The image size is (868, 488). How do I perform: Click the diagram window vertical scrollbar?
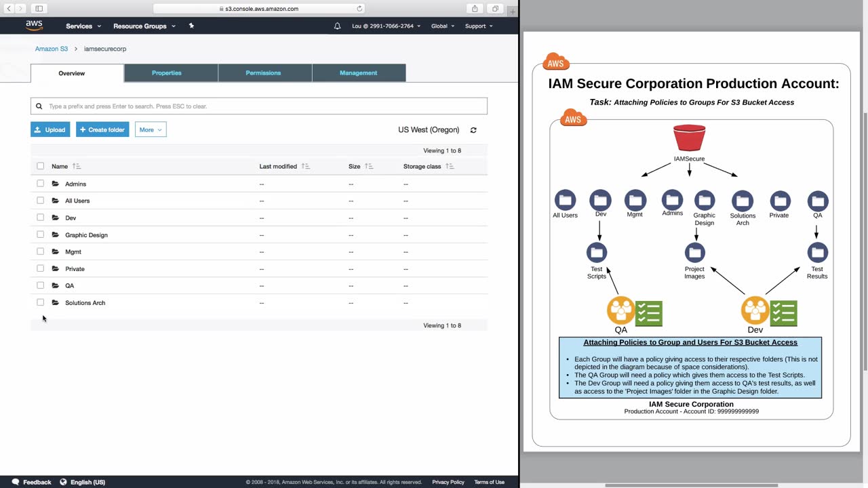coord(865,241)
